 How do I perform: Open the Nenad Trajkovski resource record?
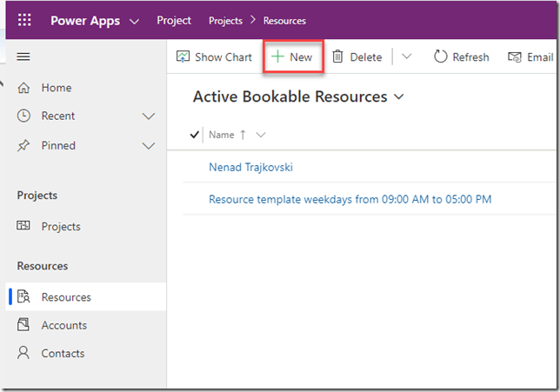tap(257, 167)
